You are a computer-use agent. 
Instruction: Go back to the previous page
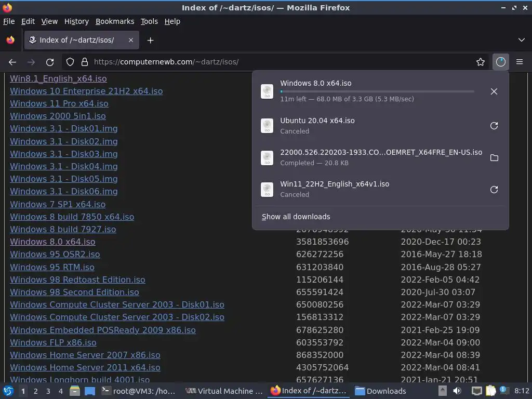click(12, 62)
